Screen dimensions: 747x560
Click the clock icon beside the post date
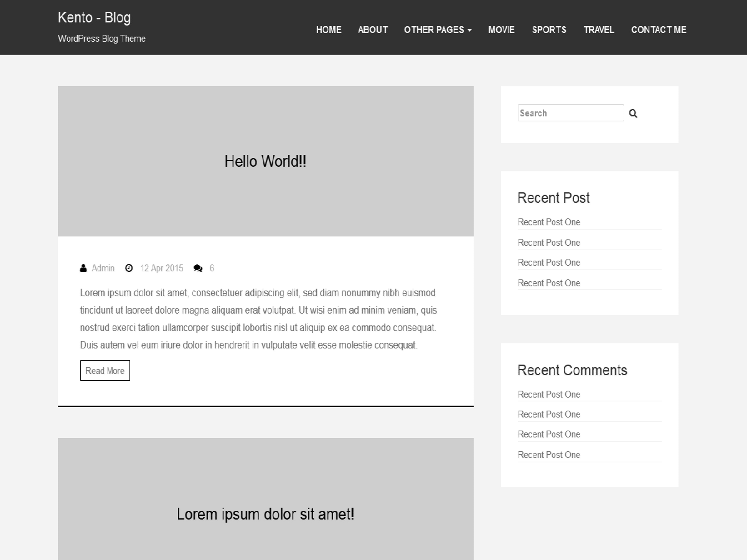129,268
